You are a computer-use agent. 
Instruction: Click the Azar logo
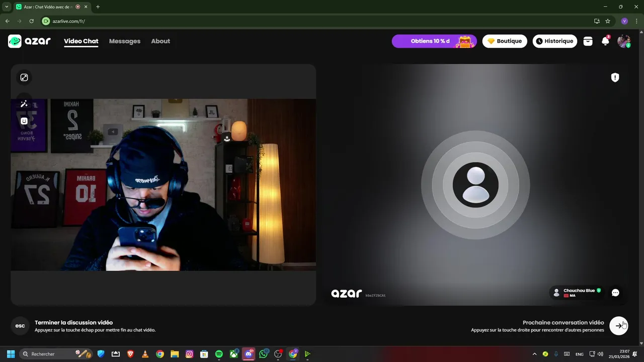pyautogui.click(x=29, y=41)
